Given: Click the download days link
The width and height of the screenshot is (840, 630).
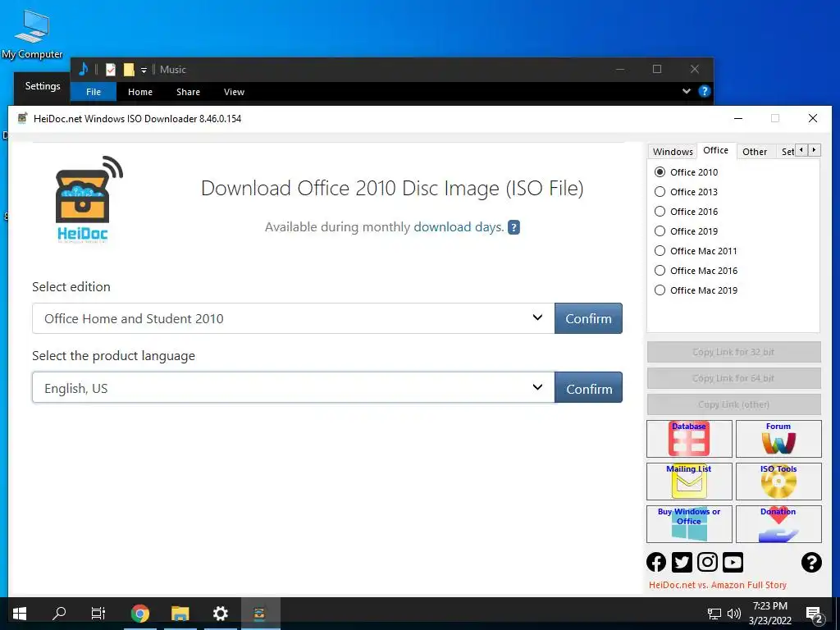Looking at the screenshot, I should [458, 226].
